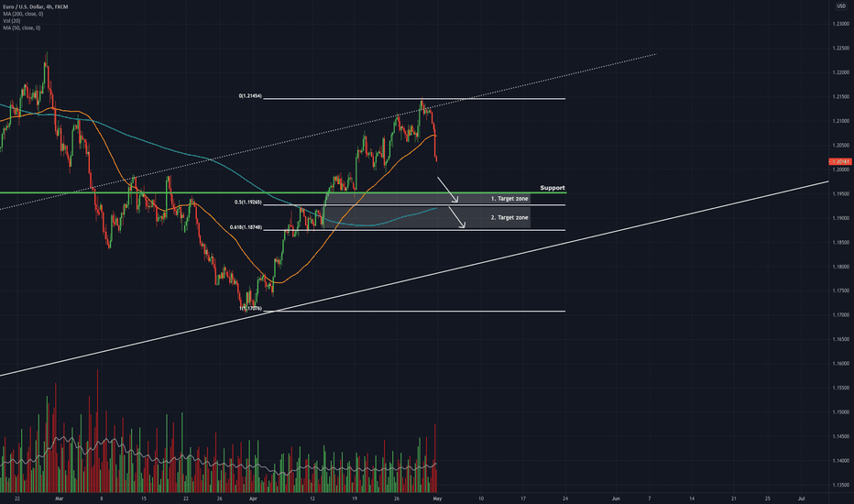
Task: Click the 1.19000 price axis label
Action: point(840,218)
